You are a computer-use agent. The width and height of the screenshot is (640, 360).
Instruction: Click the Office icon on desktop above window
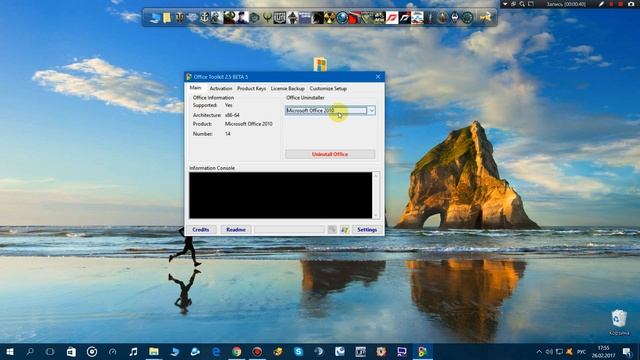(x=320, y=64)
